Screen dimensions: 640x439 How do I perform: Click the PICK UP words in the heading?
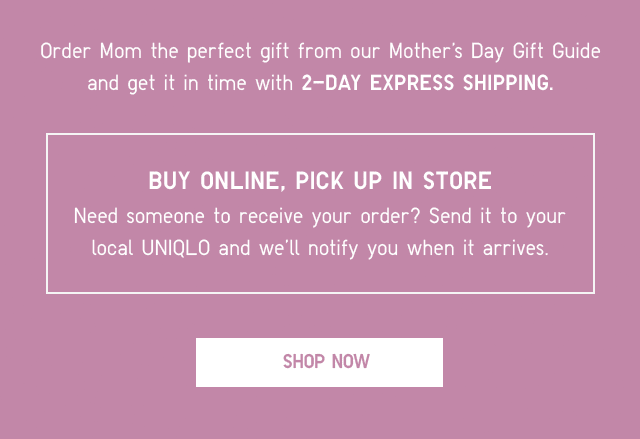coord(339,180)
